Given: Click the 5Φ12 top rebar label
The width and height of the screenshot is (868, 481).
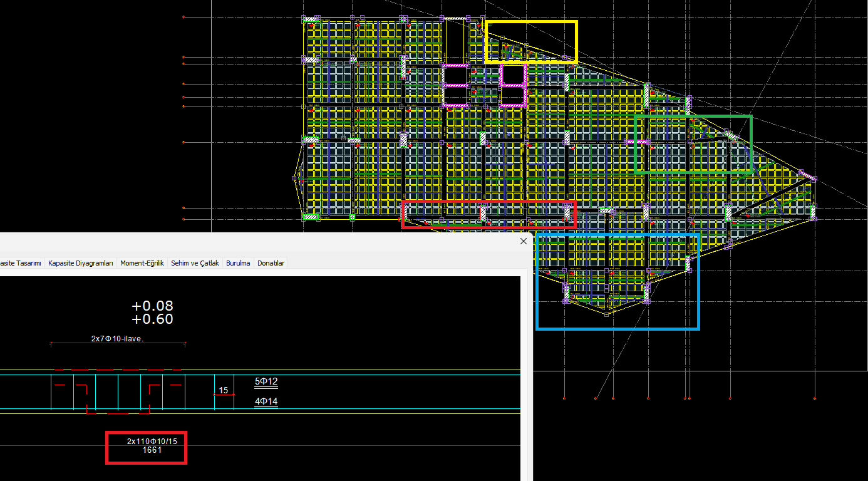Looking at the screenshot, I should pyautogui.click(x=266, y=381).
